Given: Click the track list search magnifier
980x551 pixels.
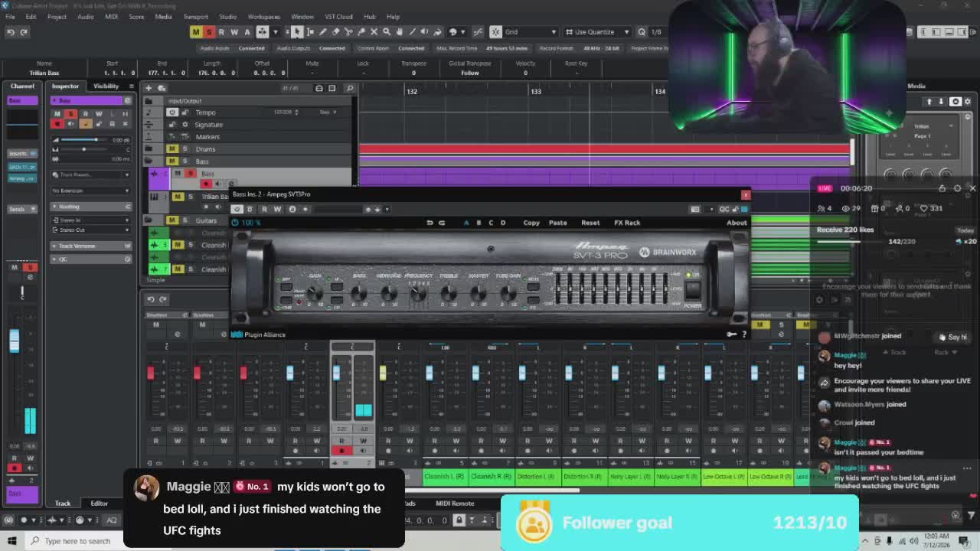Looking at the screenshot, I should pyautogui.click(x=350, y=88).
